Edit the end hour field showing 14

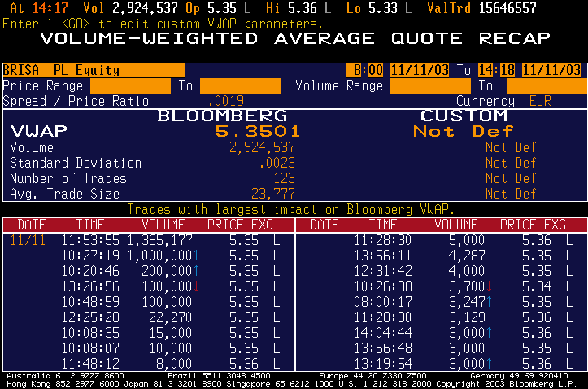pyautogui.click(x=486, y=70)
